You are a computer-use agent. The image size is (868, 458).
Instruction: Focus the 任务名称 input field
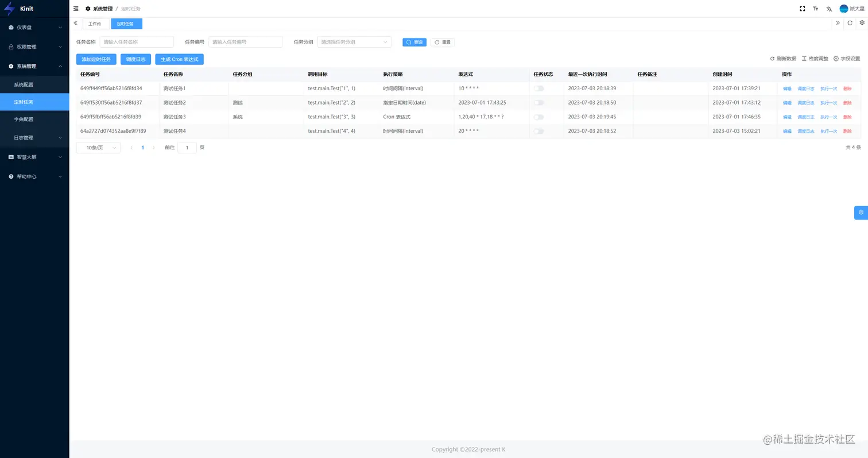coord(137,42)
